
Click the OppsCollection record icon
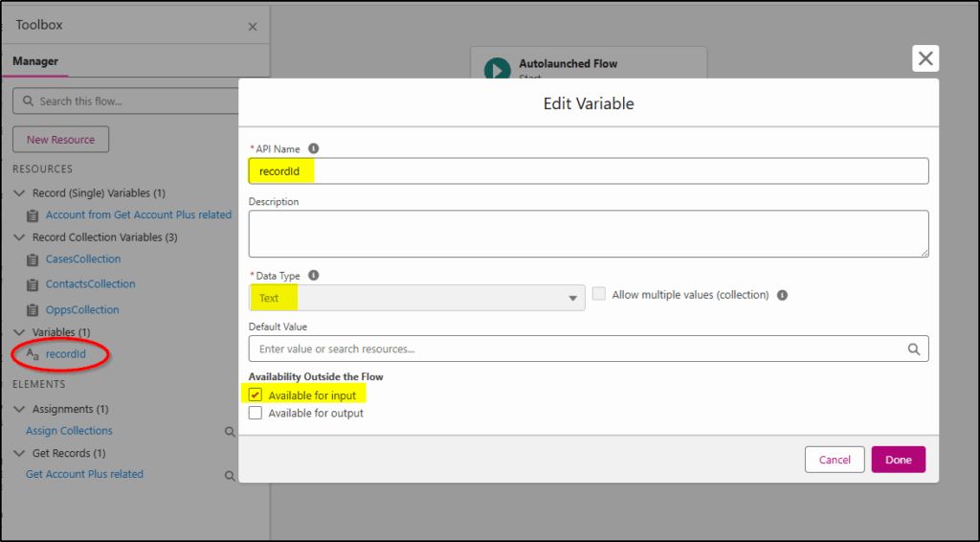click(33, 310)
